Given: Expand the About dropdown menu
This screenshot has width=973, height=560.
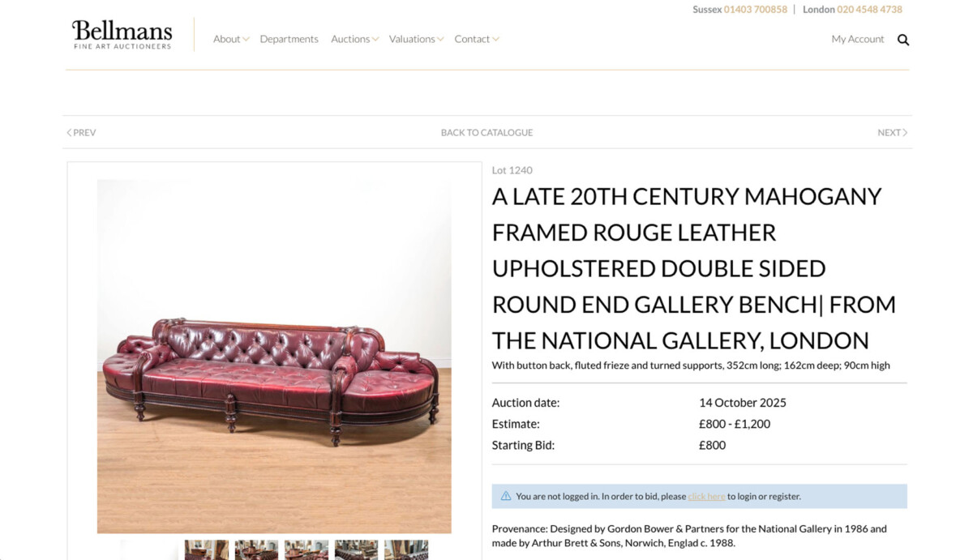Looking at the screenshot, I should 230,39.
